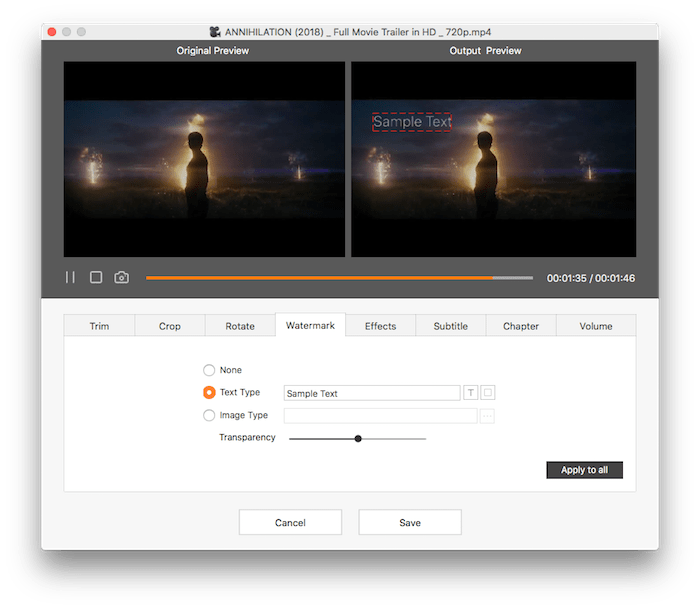Image resolution: width=700 pixels, height=609 pixels.
Task: Take a snapshot with the camera icon
Action: click(122, 277)
